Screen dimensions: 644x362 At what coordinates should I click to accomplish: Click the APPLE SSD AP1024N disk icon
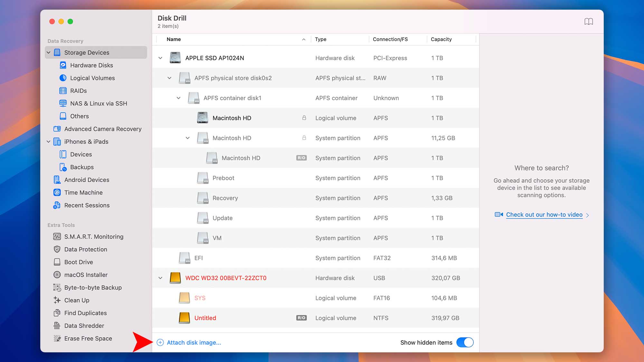pos(175,58)
